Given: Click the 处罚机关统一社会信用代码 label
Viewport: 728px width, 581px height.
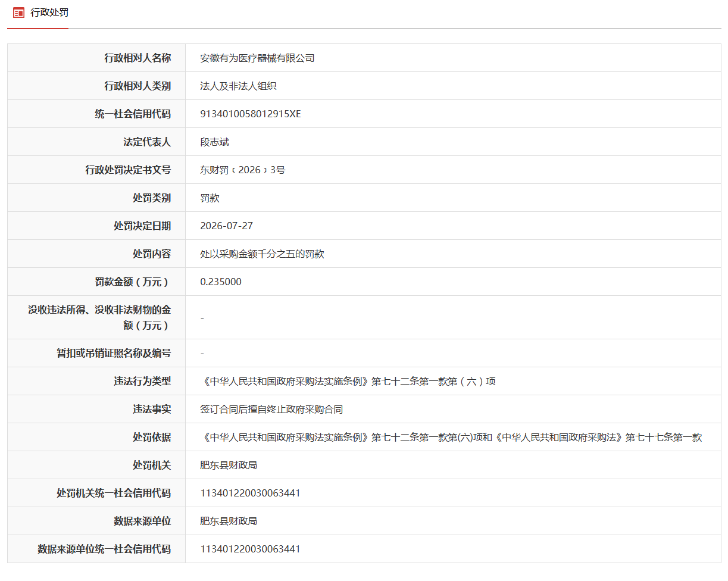Looking at the screenshot, I should pos(114,493).
